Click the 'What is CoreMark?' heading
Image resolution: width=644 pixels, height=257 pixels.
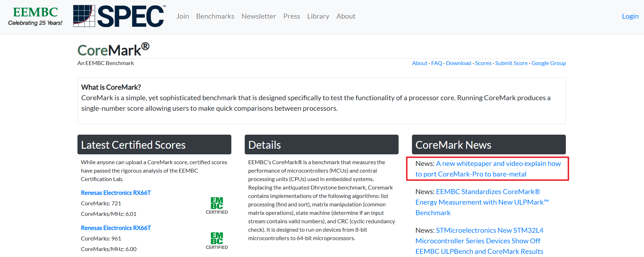111,87
